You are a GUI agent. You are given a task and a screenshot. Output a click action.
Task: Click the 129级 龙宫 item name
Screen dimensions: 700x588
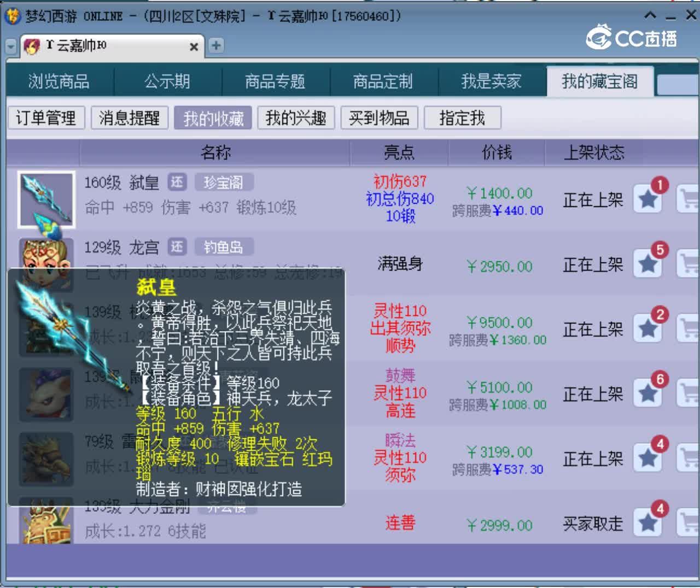coord(121,248)
